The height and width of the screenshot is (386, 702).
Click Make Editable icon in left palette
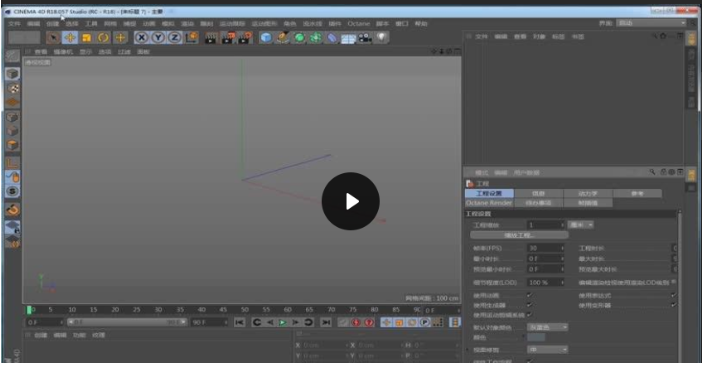click(13, 56)
